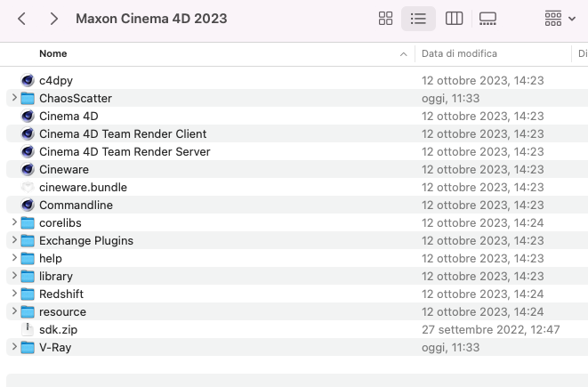The image size is (588, 387).
Task: Click the Cineware name text
Action: 64,170
